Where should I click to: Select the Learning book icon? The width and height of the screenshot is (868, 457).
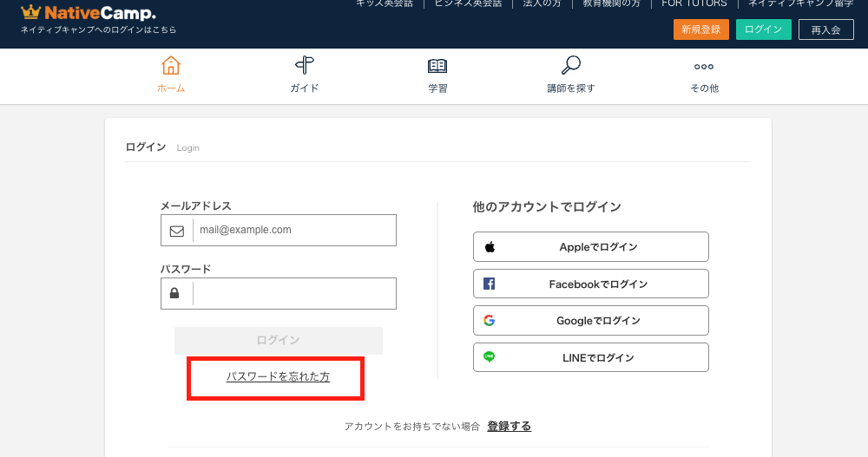[437, 66]
